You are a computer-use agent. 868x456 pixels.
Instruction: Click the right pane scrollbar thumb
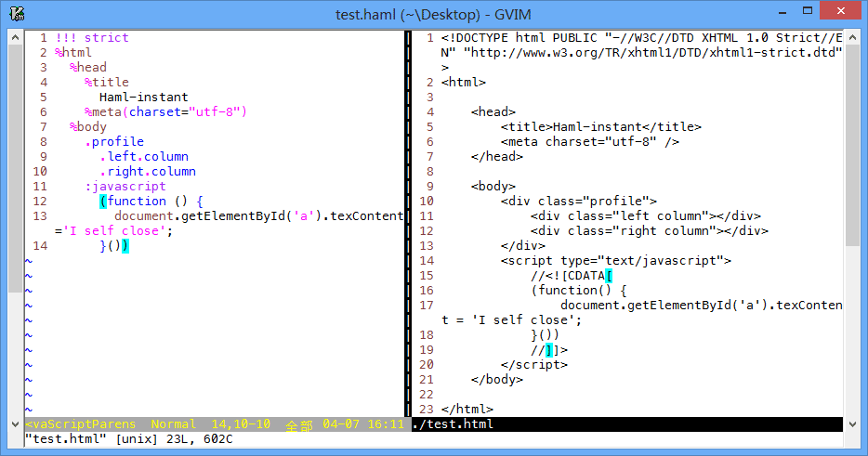pyautogui.click(x=852, y=146)
